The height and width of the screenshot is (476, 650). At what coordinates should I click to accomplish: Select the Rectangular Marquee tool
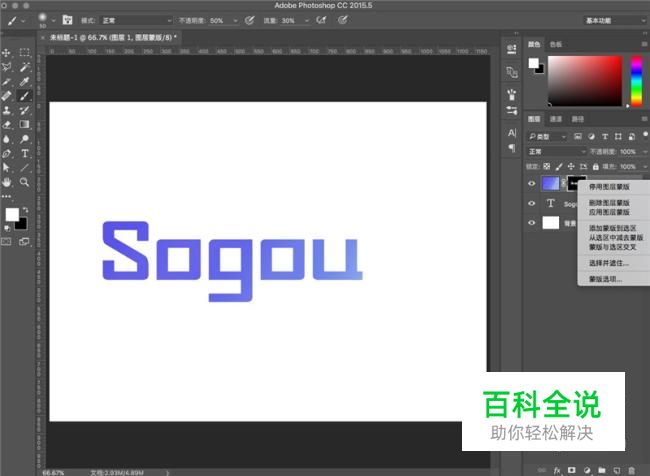point(24,52)
